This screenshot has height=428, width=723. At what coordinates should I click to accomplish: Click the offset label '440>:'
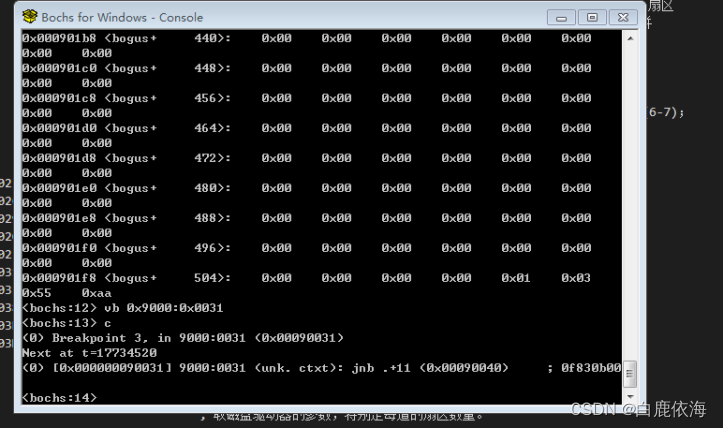click(x=213, y=38)
